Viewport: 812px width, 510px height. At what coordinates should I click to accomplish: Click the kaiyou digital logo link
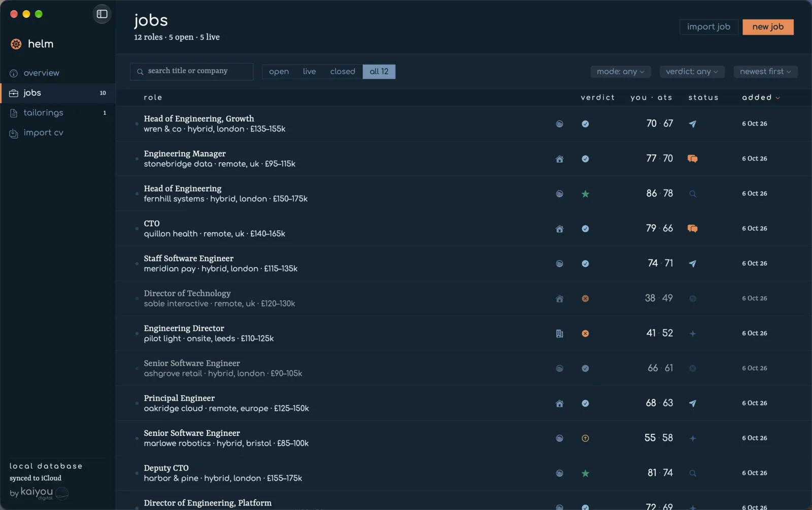click(39, 493)
